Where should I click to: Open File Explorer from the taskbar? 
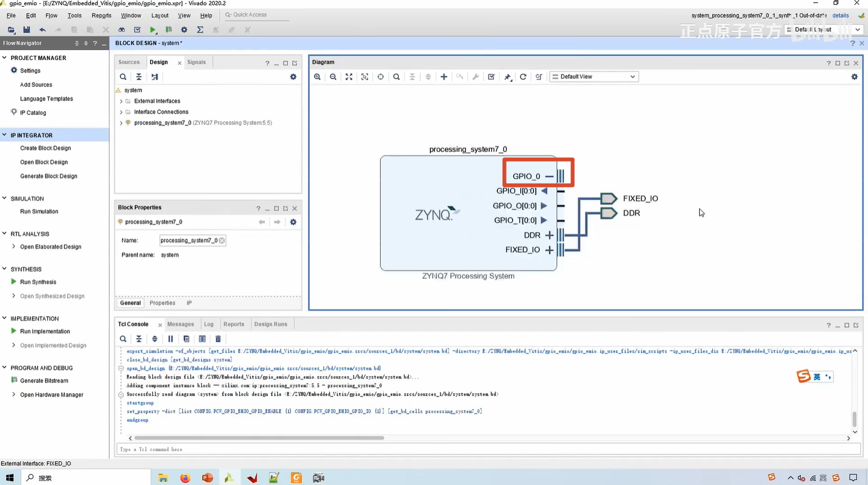click(163, 478)
